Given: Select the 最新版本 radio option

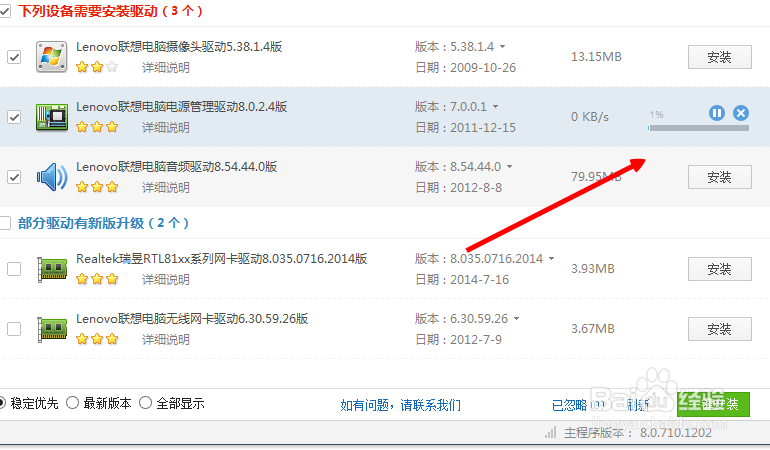Looking at the screenshot, I should (x=73, y=403).
